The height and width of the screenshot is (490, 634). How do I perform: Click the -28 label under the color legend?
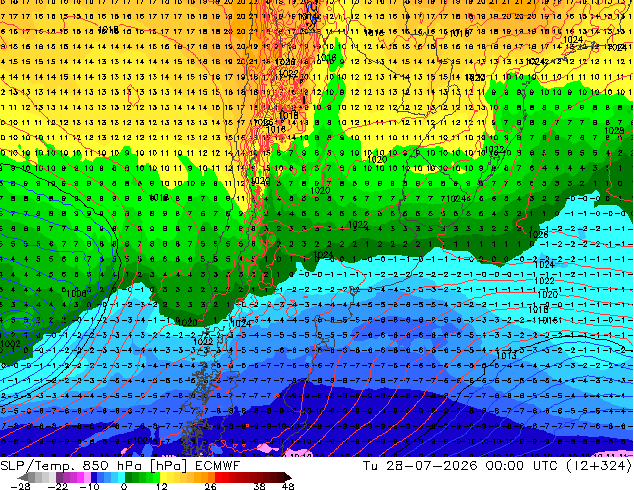tap(20, 486)
